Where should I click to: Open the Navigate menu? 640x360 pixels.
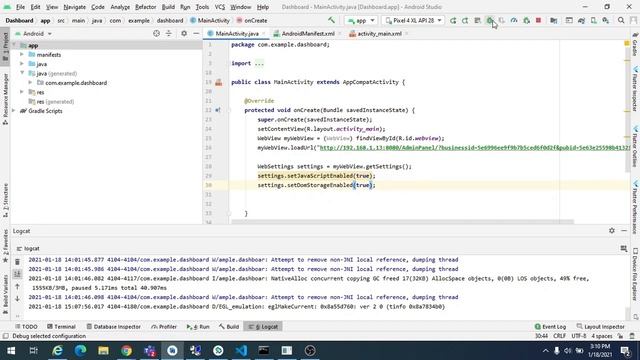click(x=75, y=7)
